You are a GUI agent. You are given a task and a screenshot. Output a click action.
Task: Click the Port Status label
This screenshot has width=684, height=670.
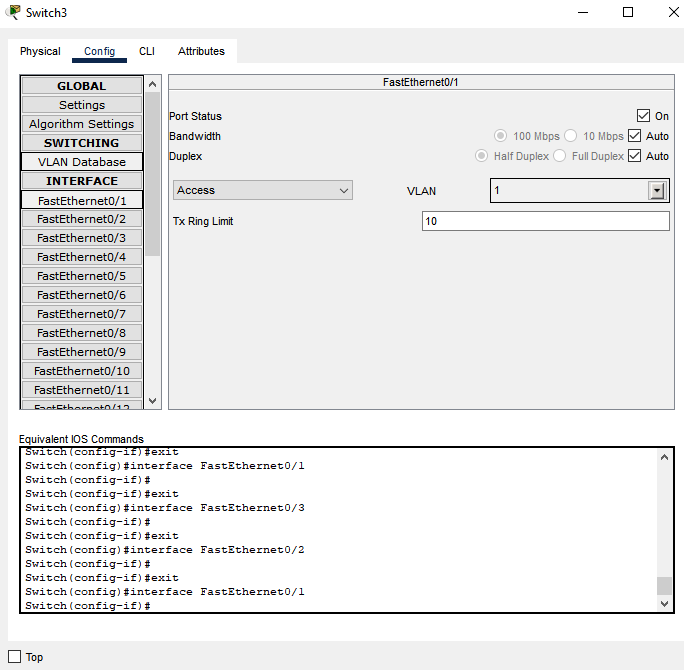click(195, 116)
